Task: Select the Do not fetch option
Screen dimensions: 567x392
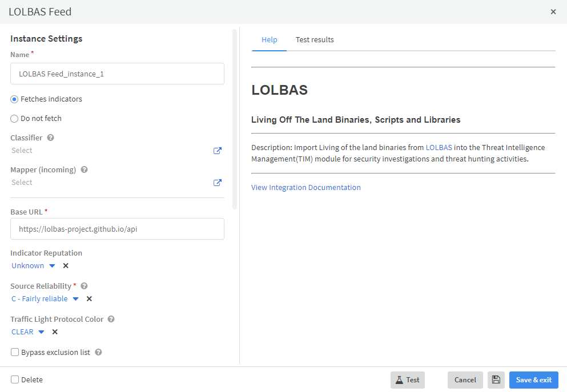Action: [x=15, y=119]
